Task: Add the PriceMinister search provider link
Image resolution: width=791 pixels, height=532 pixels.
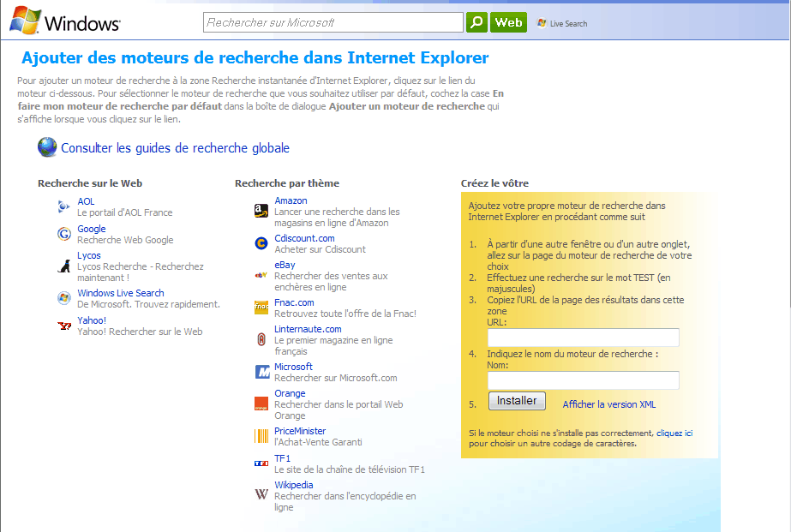Action: pos(300,431)
